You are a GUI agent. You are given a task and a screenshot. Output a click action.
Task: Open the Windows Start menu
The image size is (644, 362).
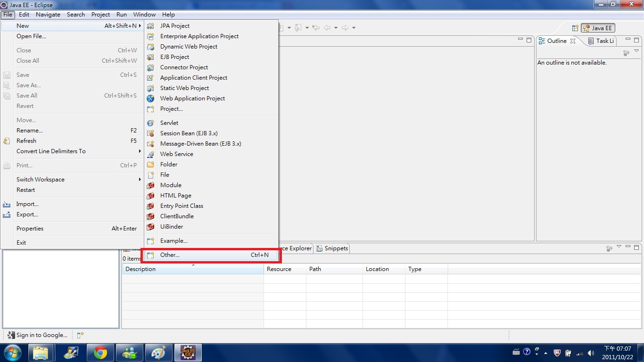13,353
